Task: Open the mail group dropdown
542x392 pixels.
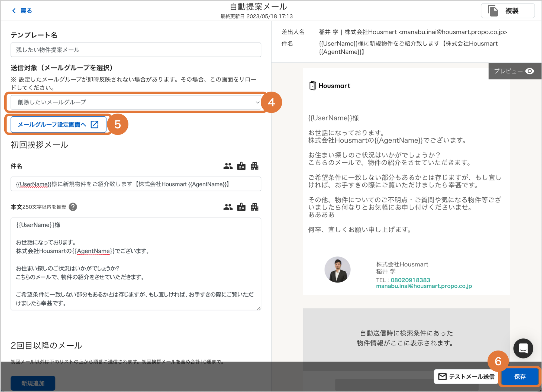Action: pyautogui.click(x=136, y=102)
